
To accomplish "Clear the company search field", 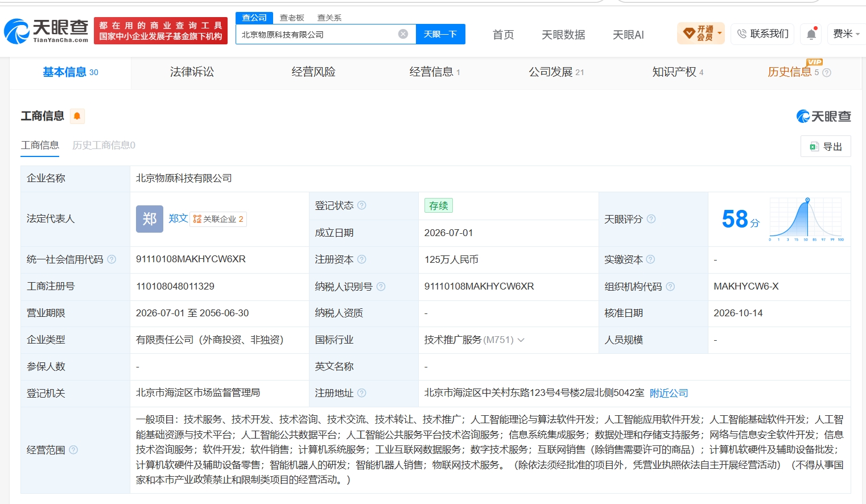I will [403, 34].
